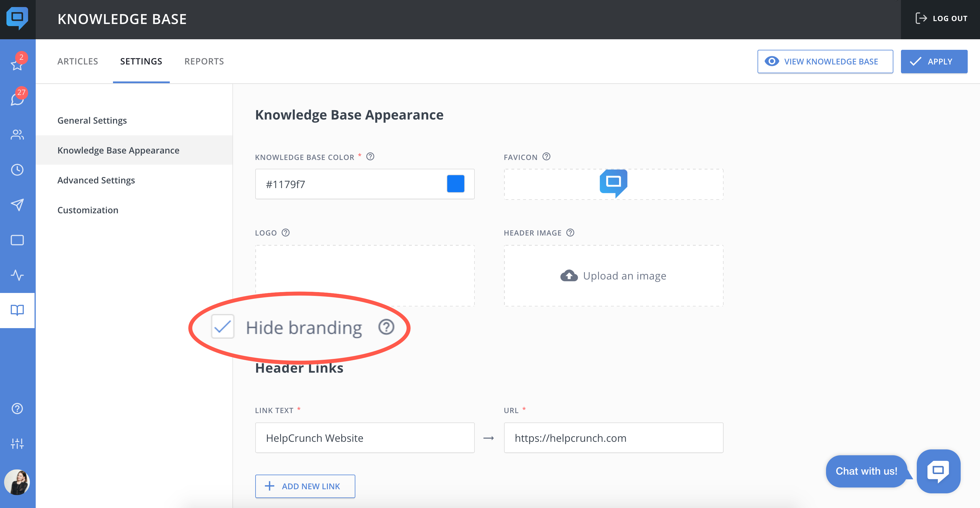
Task: Switch to the Reports tab
Action: 204,61
